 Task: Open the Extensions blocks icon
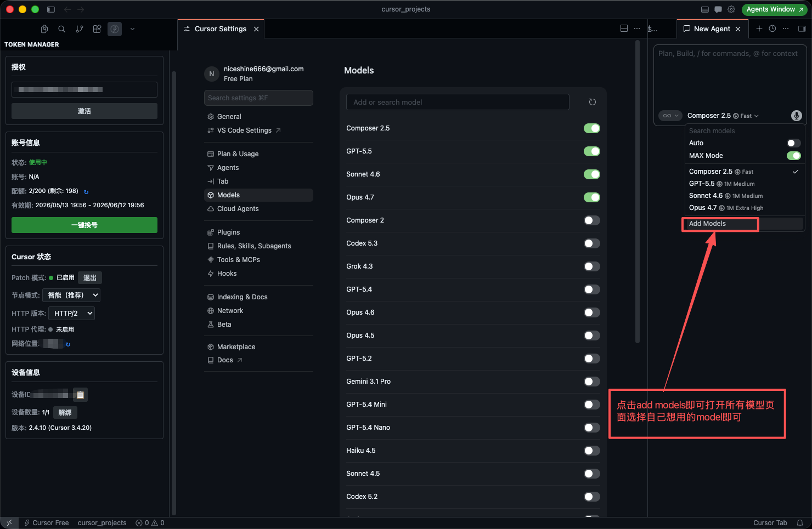97,29
